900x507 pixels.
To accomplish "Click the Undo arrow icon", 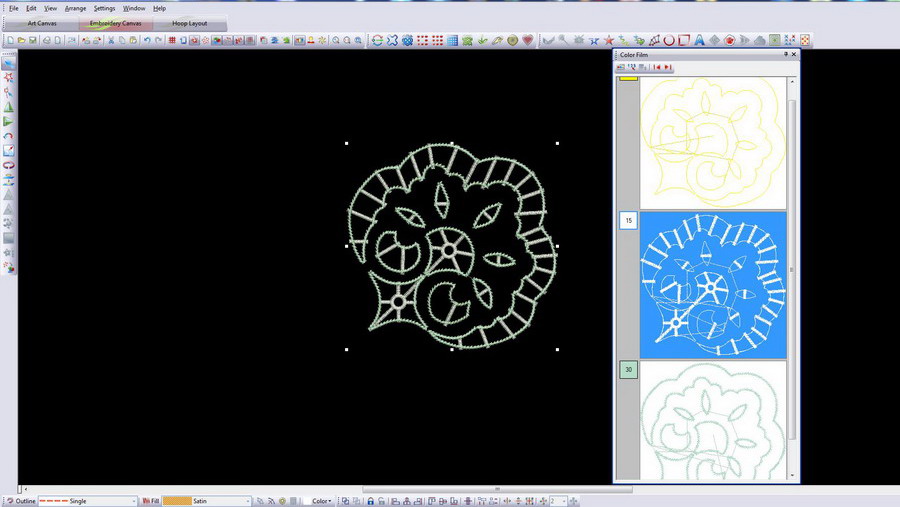I will (x=147, y=40).
